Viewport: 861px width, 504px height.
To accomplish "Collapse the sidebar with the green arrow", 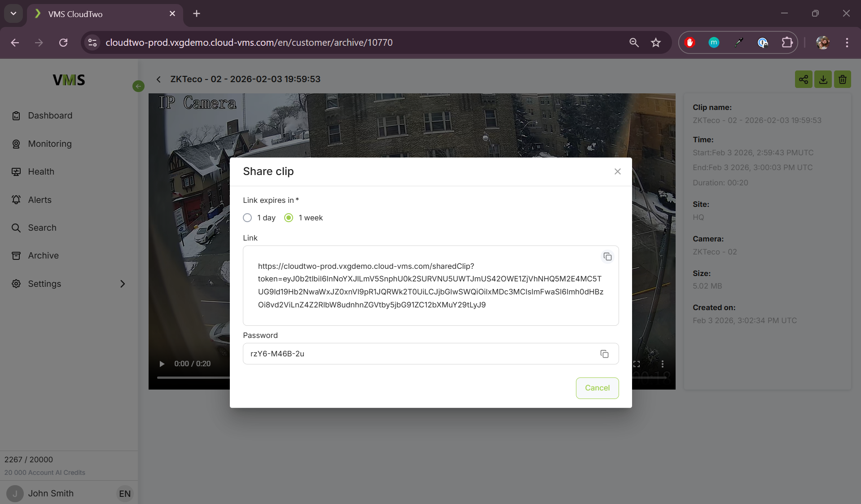I will (138, 86).
